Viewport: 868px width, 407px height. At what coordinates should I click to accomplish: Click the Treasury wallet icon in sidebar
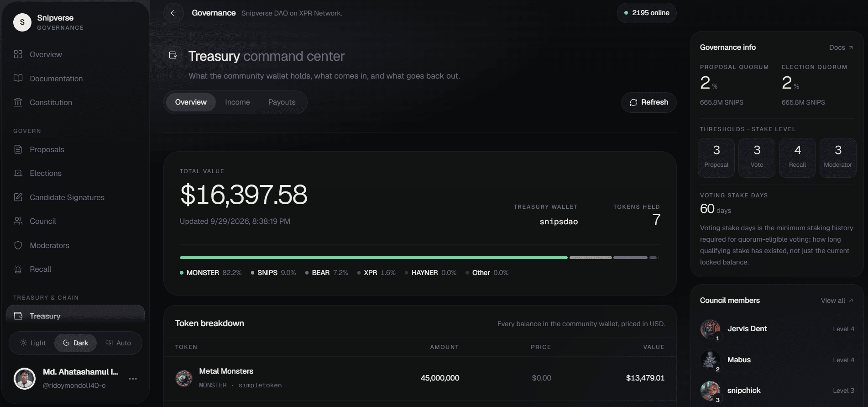tap(18, 316)
